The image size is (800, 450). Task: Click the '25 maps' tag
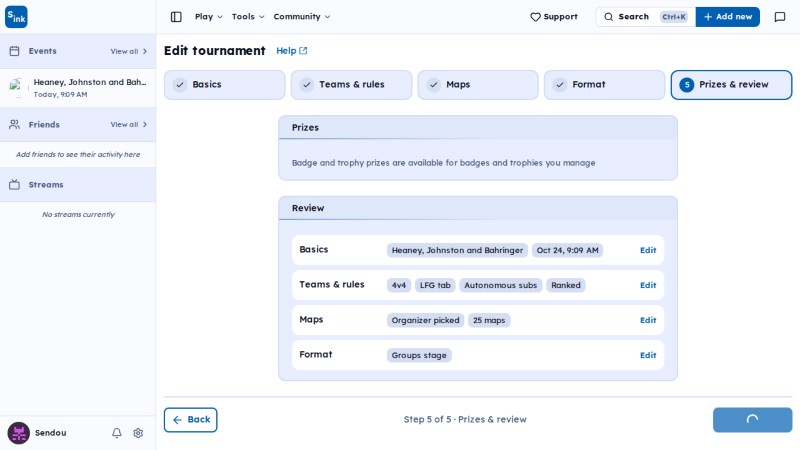point(489,320)
